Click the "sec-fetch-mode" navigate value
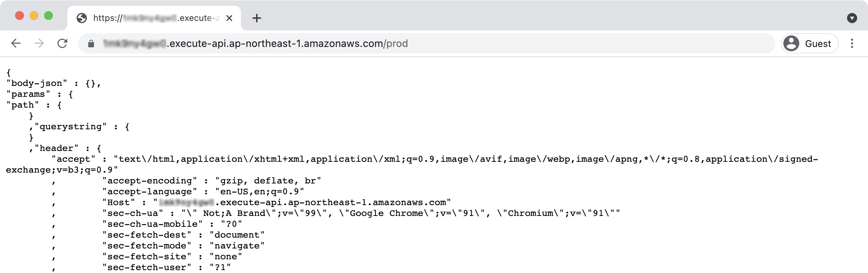This screenshot has height=273, width=868. 237,246
